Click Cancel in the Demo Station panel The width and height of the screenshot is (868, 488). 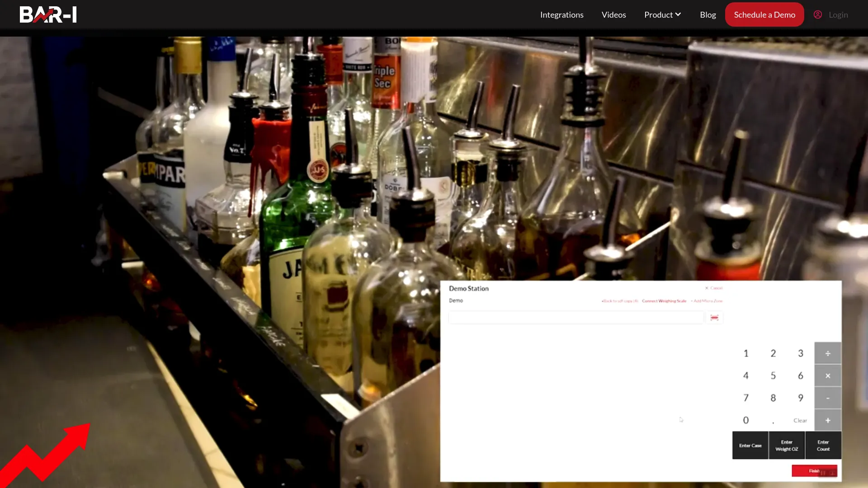point(714,288)
